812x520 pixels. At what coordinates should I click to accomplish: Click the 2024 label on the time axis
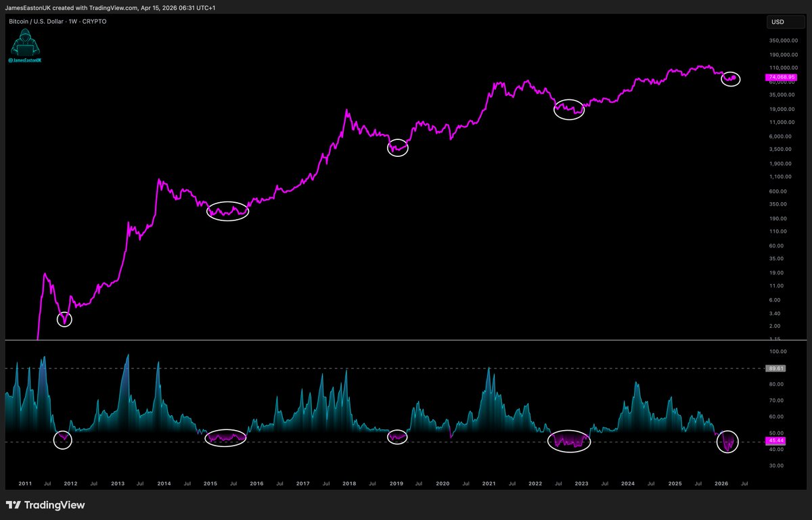pyautogui.click(x=628, y=483)
